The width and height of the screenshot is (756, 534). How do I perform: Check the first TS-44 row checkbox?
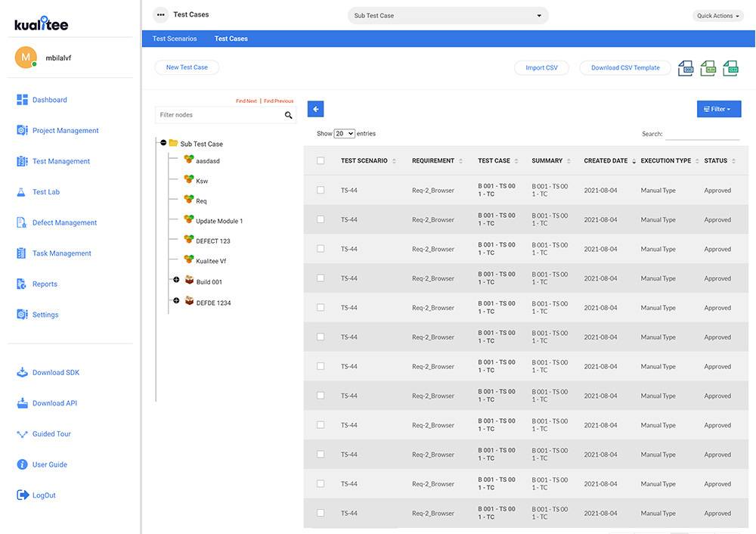(x=321, y=190)
